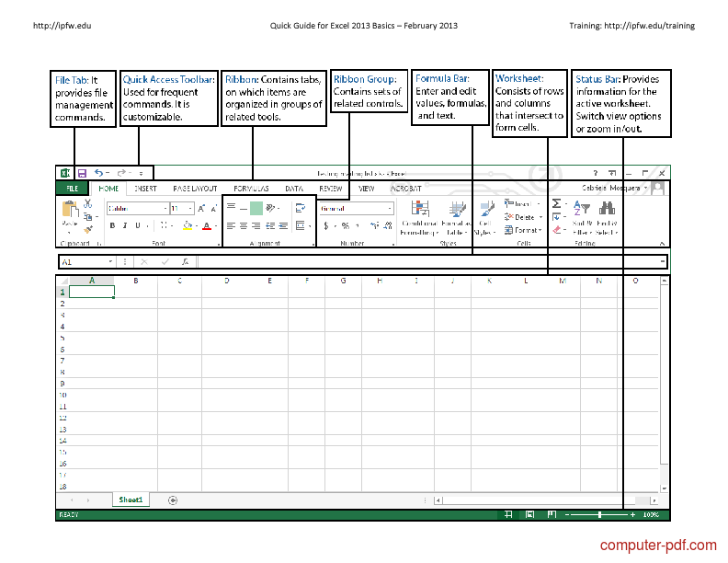
Task: Select the Format Painter brush icon
Action: coord(87,229)
